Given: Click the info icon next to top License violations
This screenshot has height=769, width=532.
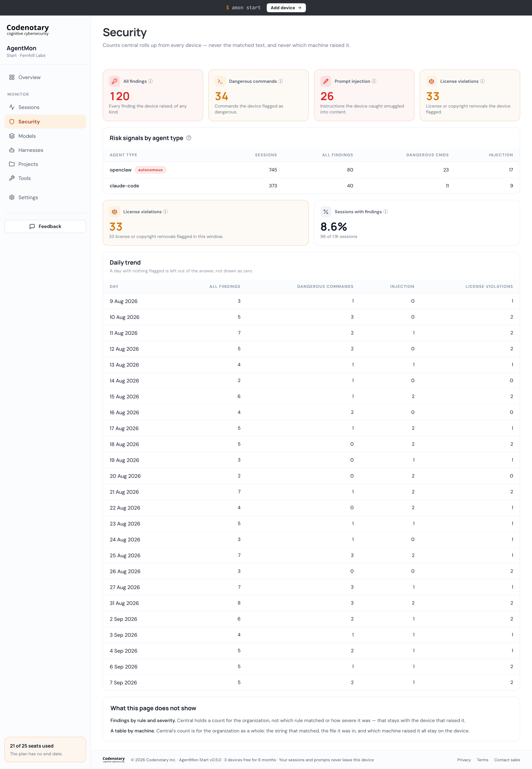Looking at the screenshot, I should [482, 81].
